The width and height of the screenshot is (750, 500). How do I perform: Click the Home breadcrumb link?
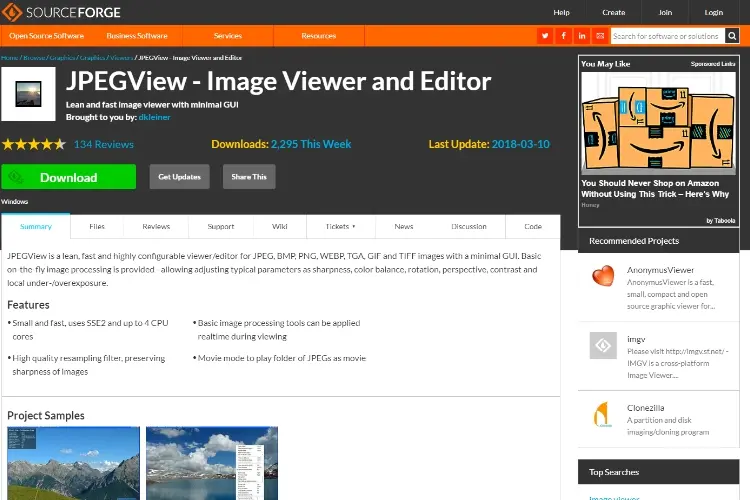pyautogui.click(x=10, y=58)
